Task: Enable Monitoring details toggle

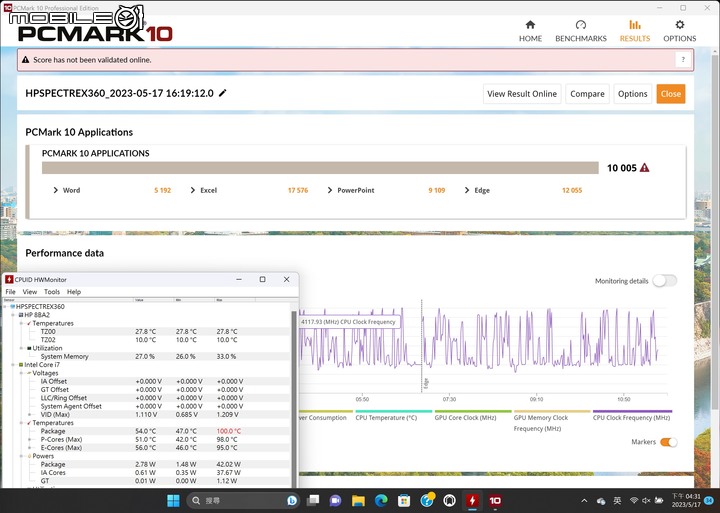Action: [x=665, y=281]
